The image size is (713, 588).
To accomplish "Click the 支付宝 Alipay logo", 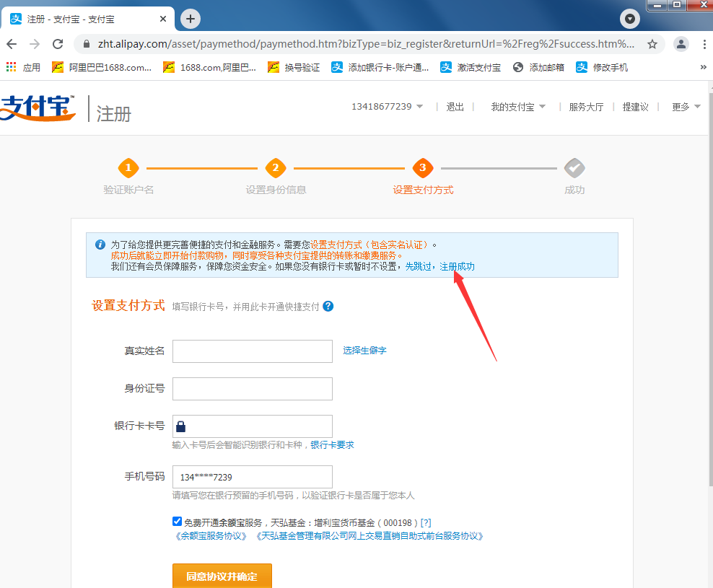I will [x=38, y=107].
